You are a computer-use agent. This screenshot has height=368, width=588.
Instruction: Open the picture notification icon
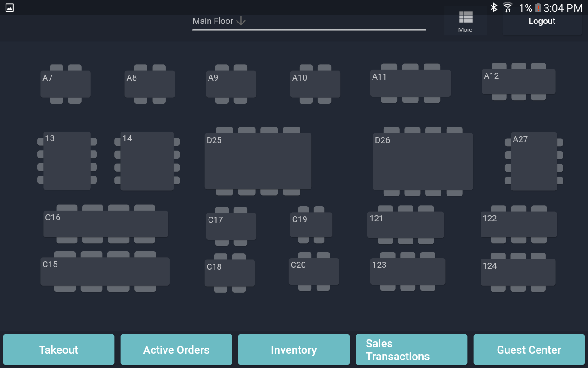tap(10, 7)
